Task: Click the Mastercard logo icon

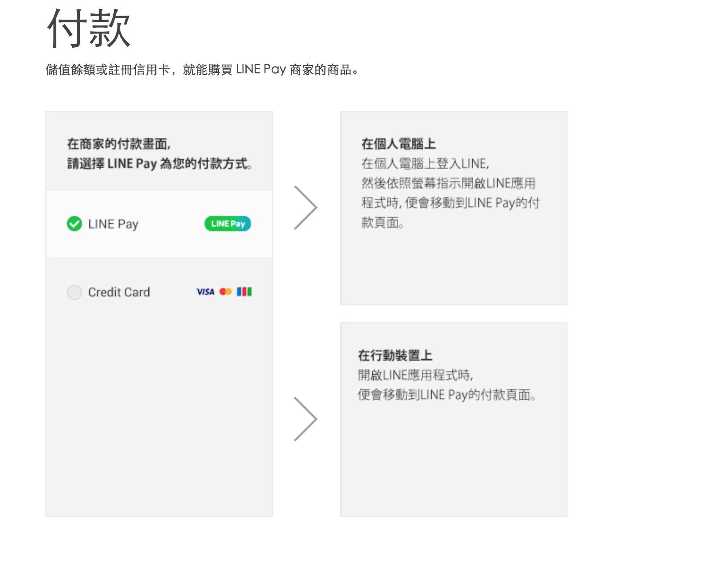Action: coord(226,292)
